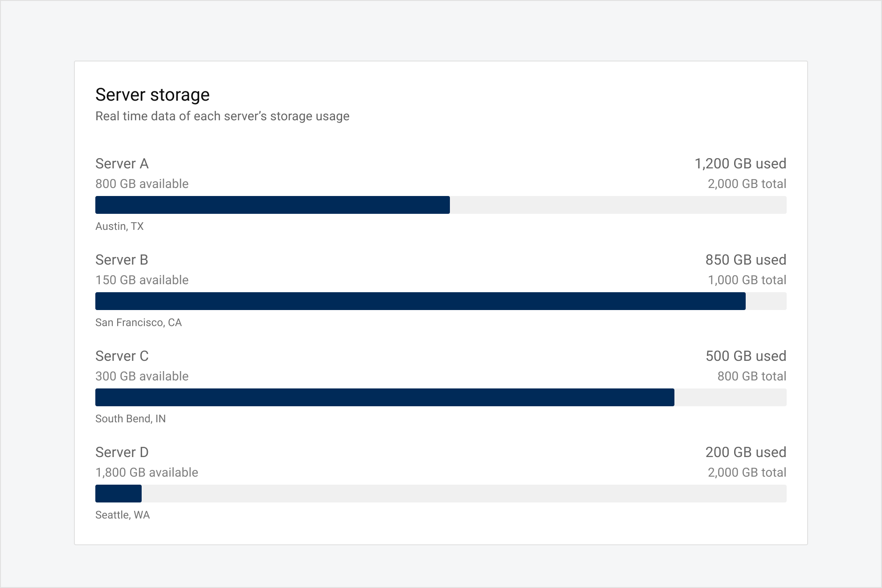Click the Seattle, WA location label

point(122,515)
